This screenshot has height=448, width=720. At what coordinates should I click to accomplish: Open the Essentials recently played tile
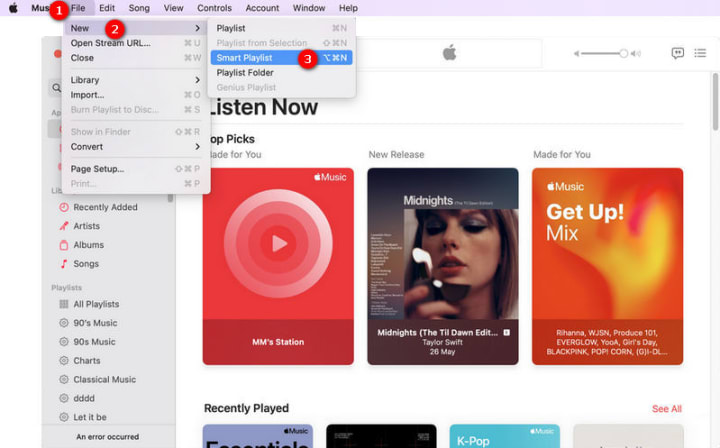tap(258, 436)
